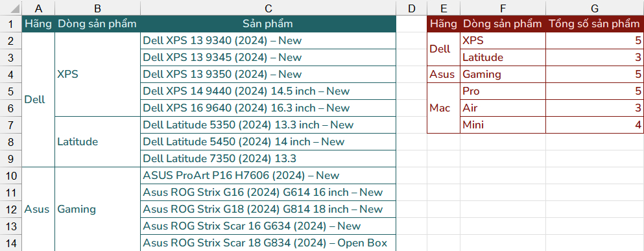Click the "Sản phẩm" header cell

pyautogui.click(x=268, y=24)
